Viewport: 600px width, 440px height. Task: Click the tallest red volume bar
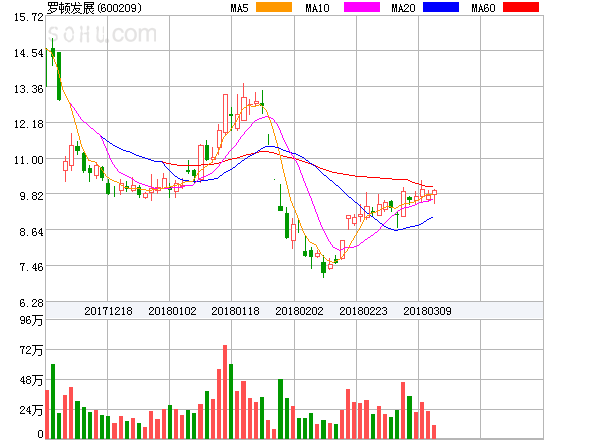click(225, 392)
